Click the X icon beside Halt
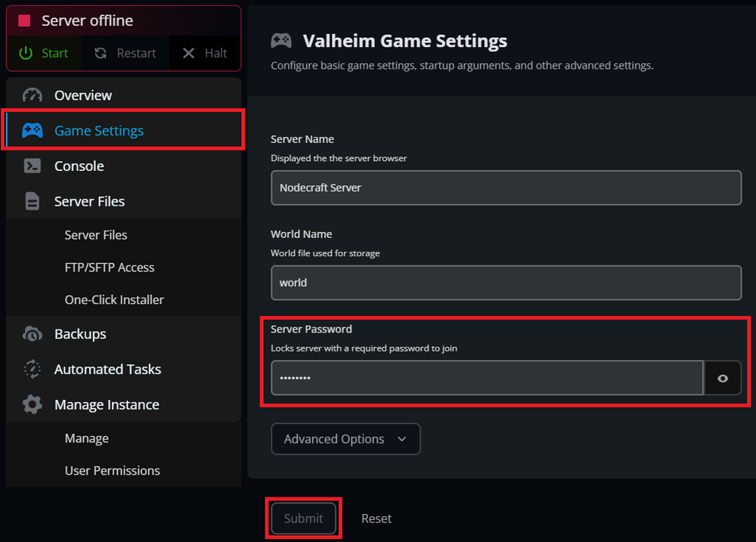Screen dimensions: 756x542 tap(188, 53)
